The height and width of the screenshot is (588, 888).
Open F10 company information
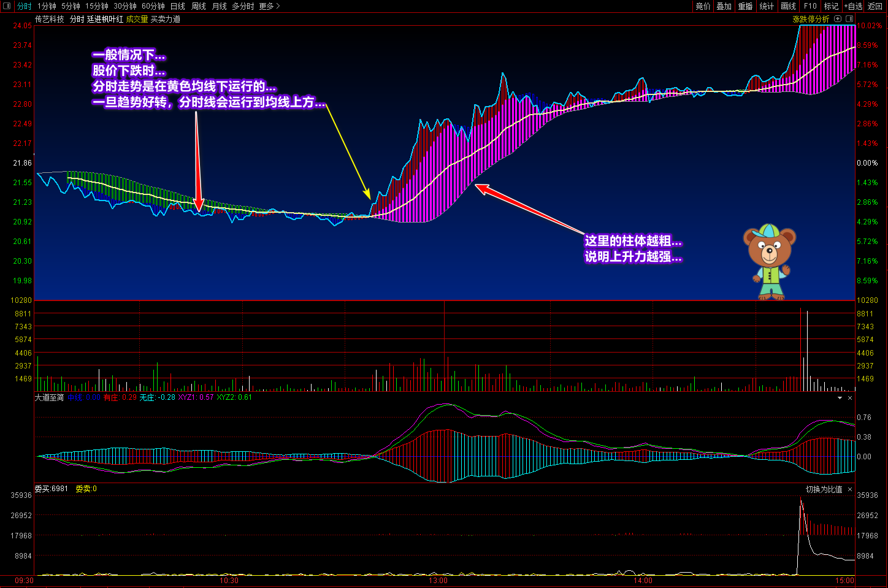810,6
